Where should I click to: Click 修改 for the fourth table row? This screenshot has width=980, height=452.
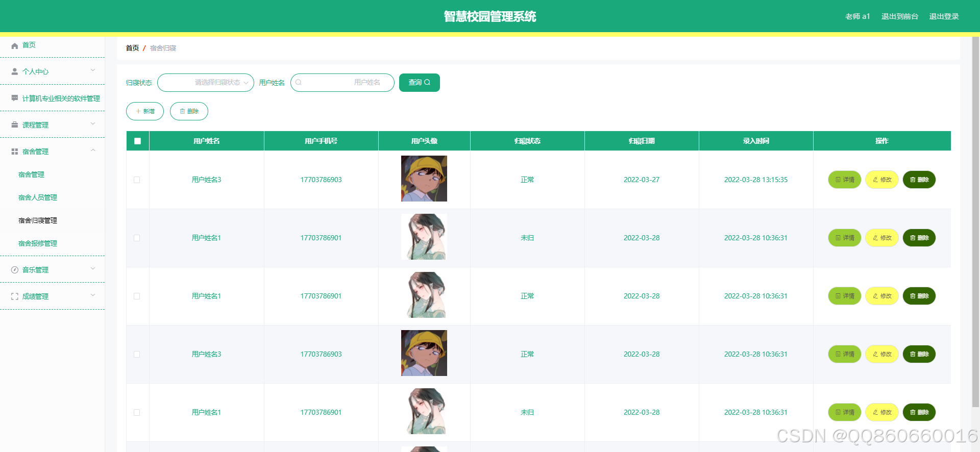[x=882, y=354]
